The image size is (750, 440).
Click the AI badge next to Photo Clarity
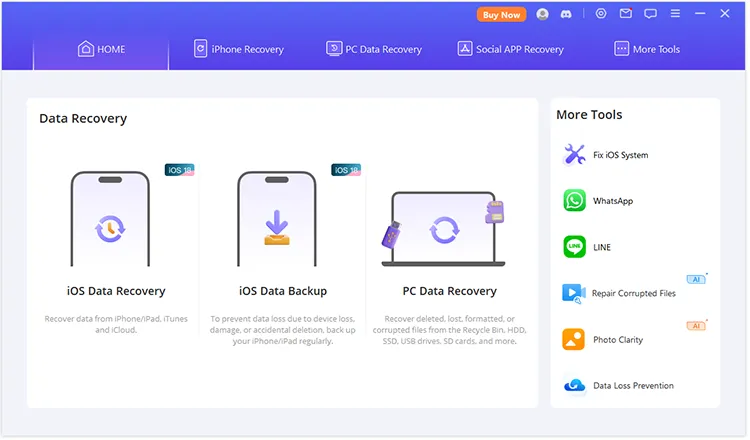(696, 325)
